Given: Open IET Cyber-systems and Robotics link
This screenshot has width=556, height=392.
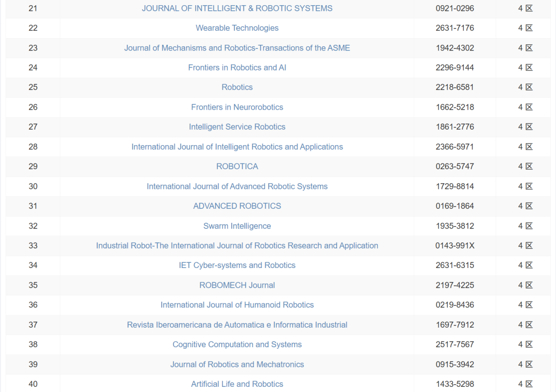Looking at the screenshot, I should (x=237, y=265).
